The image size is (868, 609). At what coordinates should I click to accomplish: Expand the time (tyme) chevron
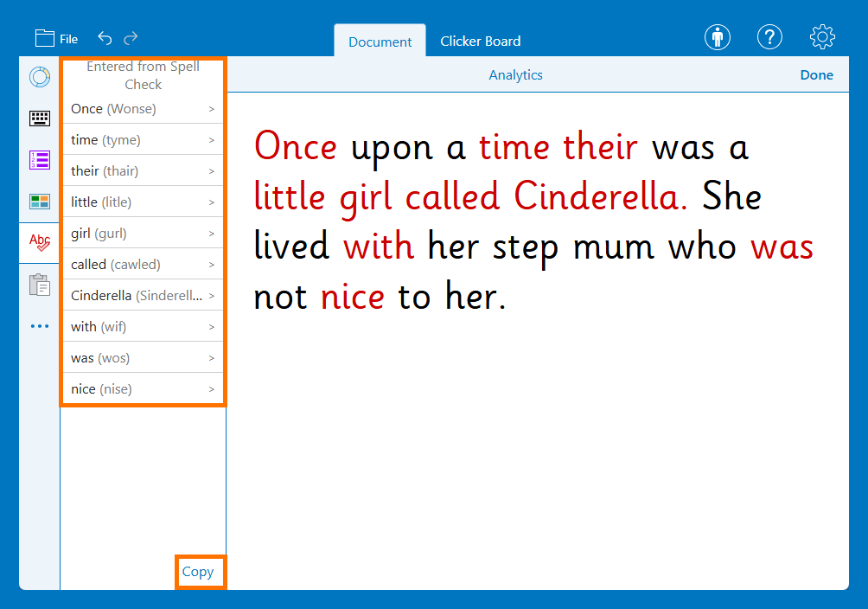click(212, 140)
